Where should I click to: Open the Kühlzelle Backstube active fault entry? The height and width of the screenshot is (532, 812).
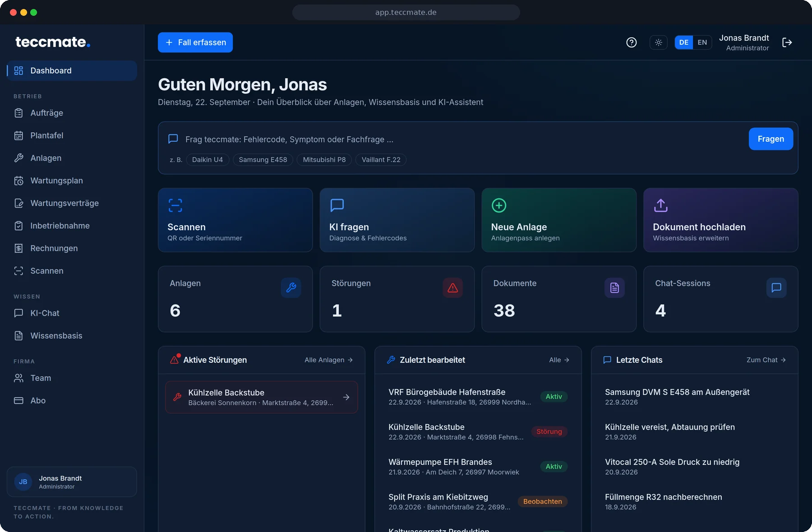click(x=262, y=397)
